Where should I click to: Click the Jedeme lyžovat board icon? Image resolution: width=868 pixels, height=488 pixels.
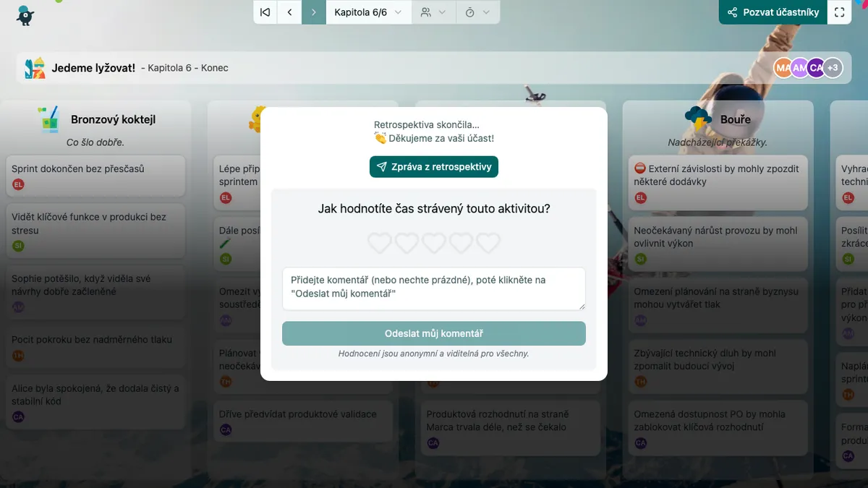coord(35,68)
